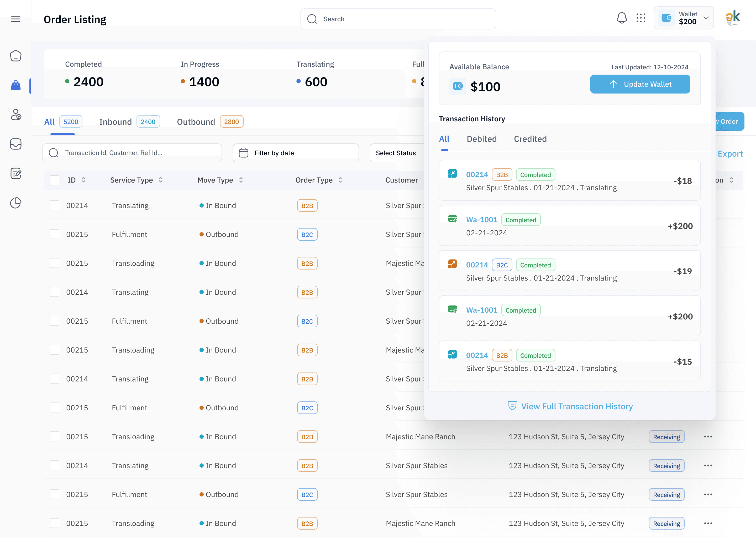The width and height of the screenshot is (756, 538).
Task: Click the New Order button
Action: [729, 122]
